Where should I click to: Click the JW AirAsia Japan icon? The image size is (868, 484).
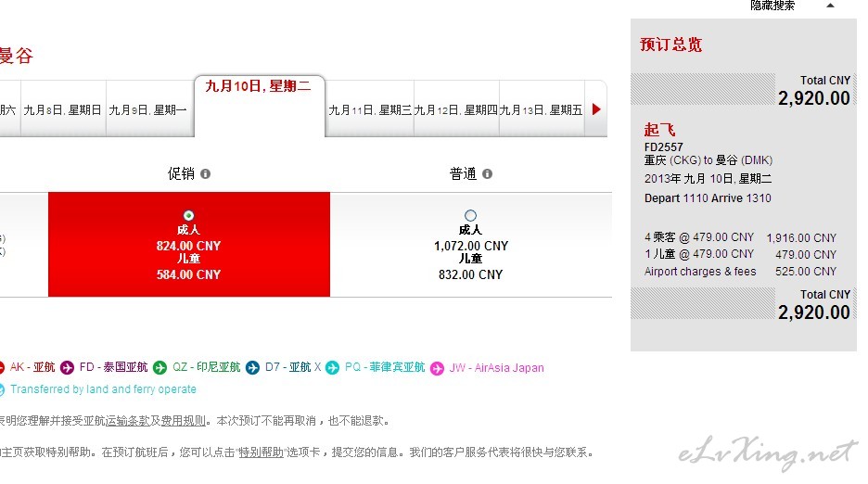438,368
